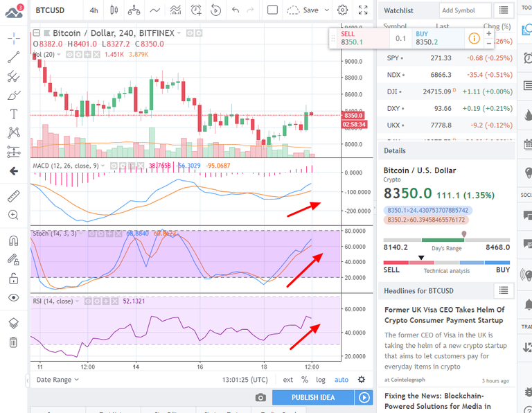Viewport: 532px width, 413px height.
Task: Open dropdown arrow next to BITFINEX title
Action: [x=179, y=33]
